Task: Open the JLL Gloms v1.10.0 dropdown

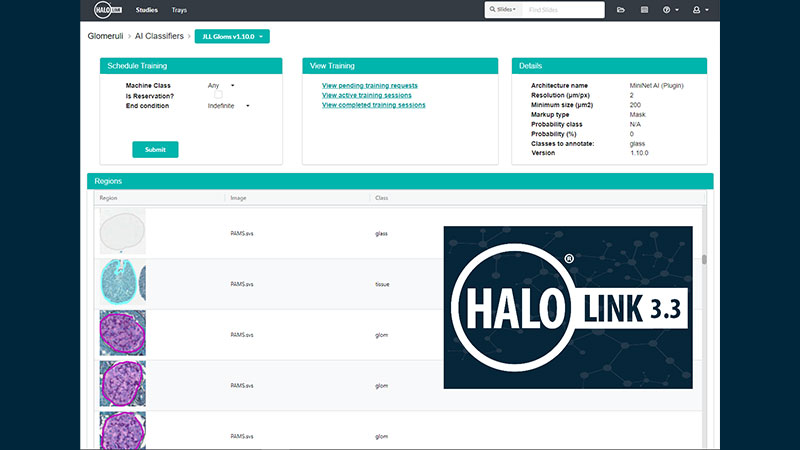Action: coord(232,36)
